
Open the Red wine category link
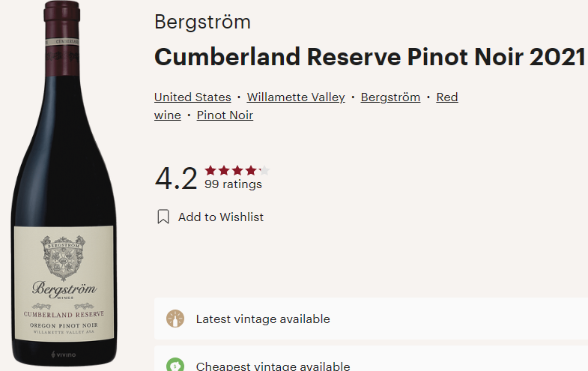click(446, 97)
